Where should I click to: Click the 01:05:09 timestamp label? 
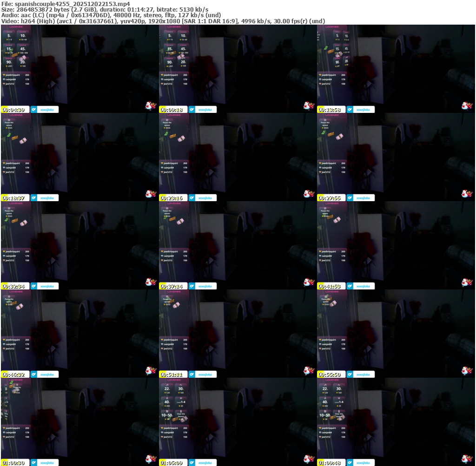click(x=172, y=463)
